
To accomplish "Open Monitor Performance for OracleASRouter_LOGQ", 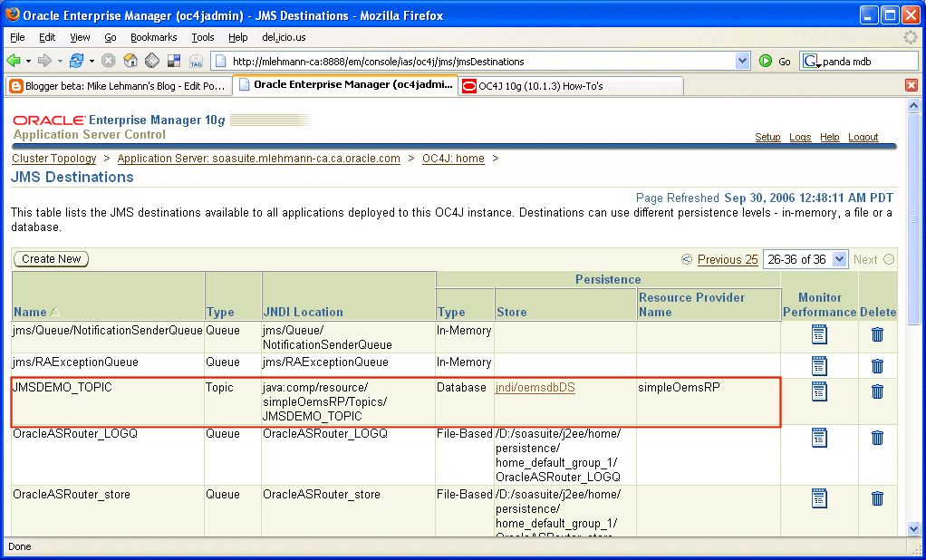I will pyautogui.click(x=819, y=438).
